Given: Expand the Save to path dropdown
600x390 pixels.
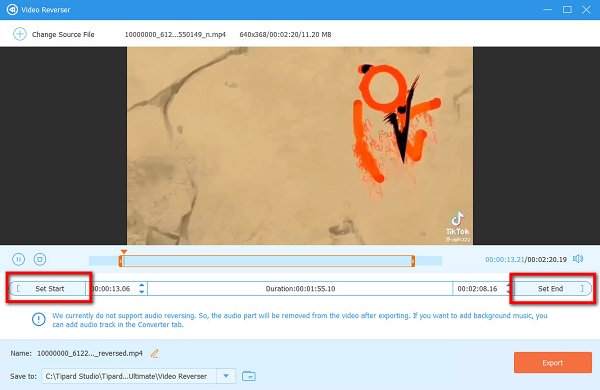Looking at the screenshot, I should click(226, 376).
